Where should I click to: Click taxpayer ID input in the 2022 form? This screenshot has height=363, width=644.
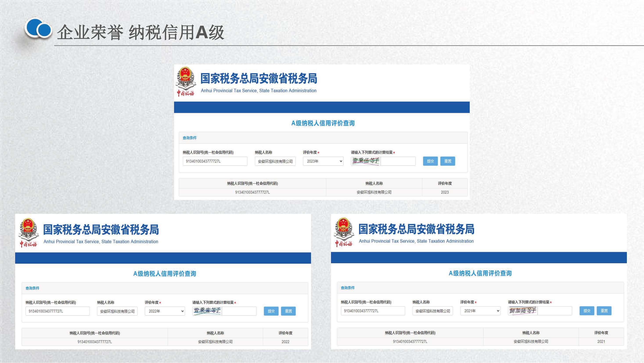(58, 311)
